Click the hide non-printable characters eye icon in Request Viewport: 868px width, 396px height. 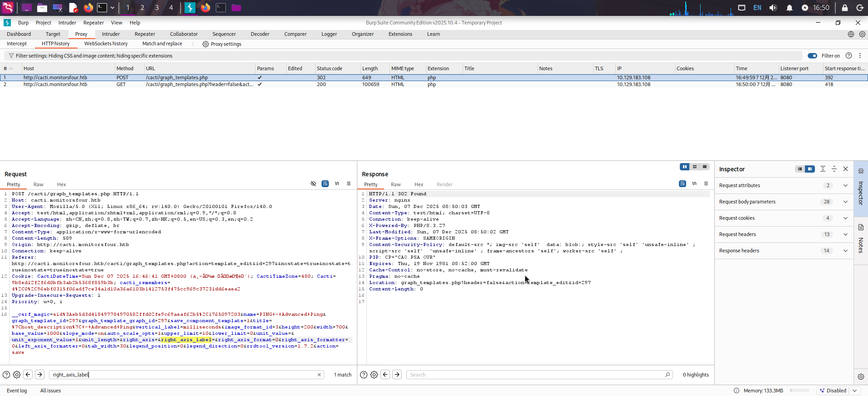(x=313, y=184)
